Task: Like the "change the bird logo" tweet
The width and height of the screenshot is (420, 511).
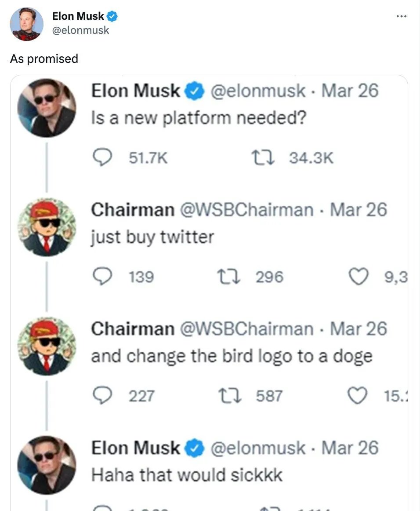Action: (x=358, y=396)
